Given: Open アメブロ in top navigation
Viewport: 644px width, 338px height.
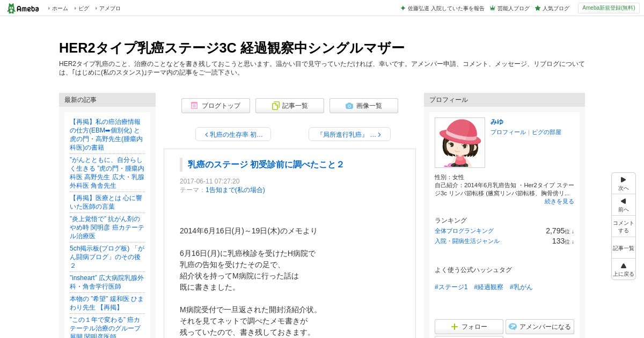Looking at the screenshot, I should [109, 8].
